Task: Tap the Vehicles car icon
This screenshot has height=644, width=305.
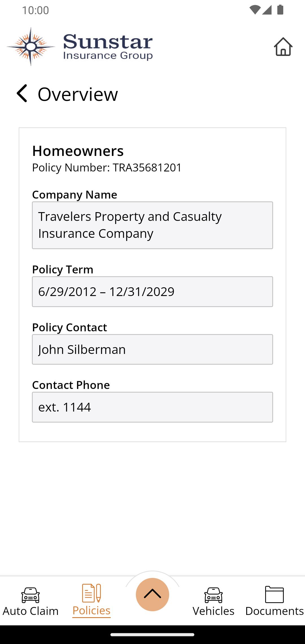Action: (213, 595)
